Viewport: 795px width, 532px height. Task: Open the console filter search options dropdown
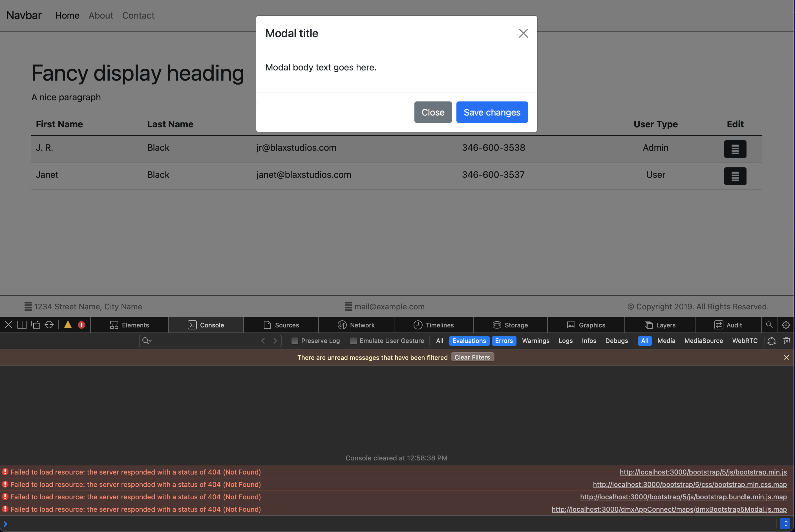point(147,341)
